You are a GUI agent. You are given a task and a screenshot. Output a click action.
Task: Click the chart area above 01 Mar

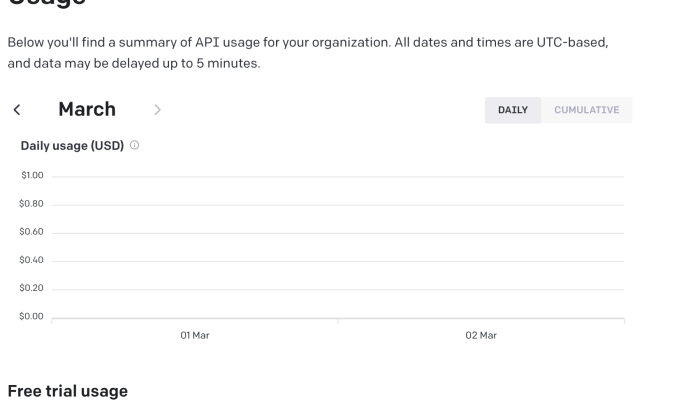tap(195, 248)
